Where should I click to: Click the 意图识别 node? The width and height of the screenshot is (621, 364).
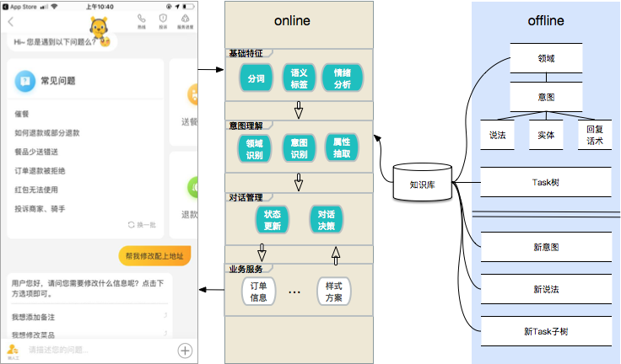point(299,148)
